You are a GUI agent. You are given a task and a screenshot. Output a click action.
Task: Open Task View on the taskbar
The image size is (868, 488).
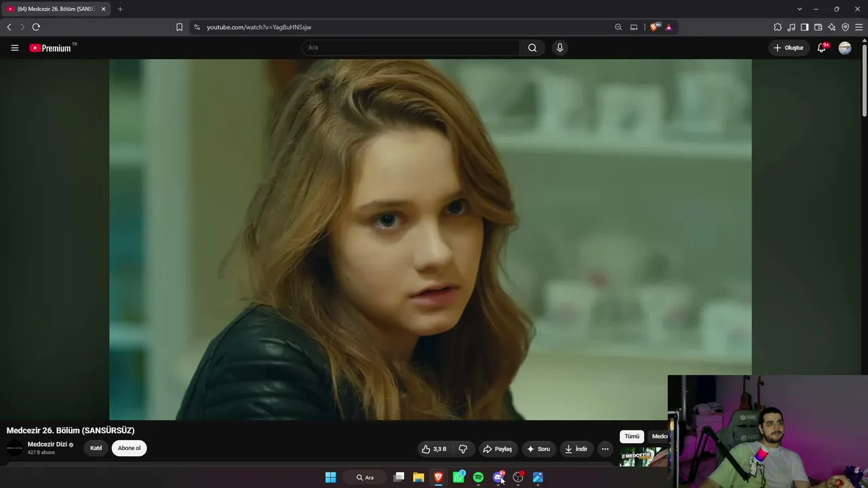(399, 478)
